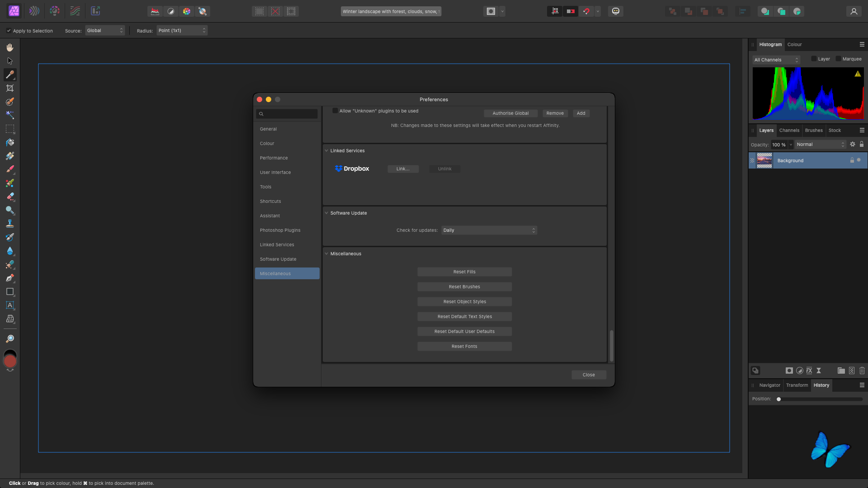Screen dimensions: 868x488
Task: Add a mask layer from Layers panel
Action: coord(789,371)
